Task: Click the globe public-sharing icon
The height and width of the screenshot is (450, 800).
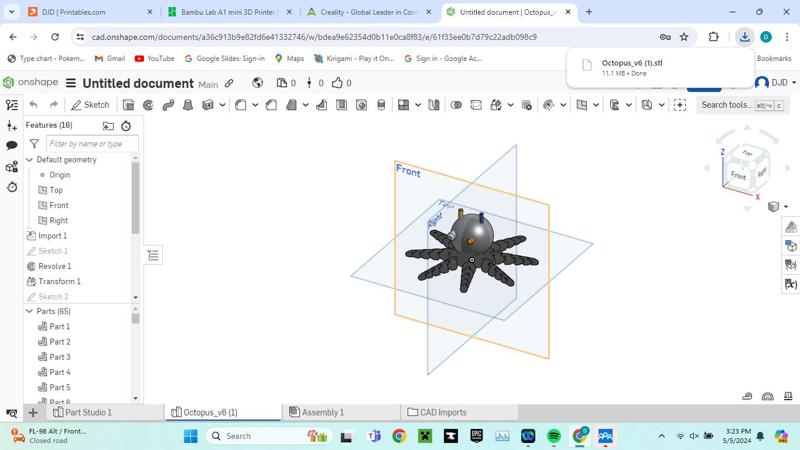Action: pyautogui.click(x=258, y=83)
